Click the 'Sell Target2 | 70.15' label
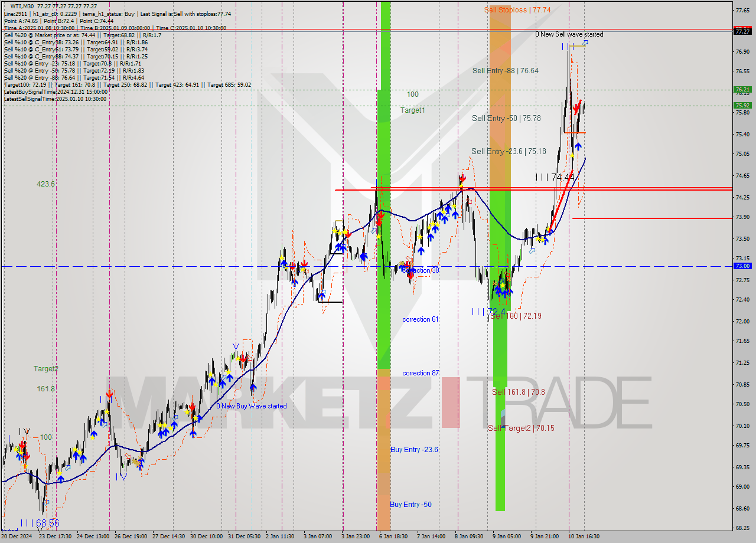 pos(521,428)
